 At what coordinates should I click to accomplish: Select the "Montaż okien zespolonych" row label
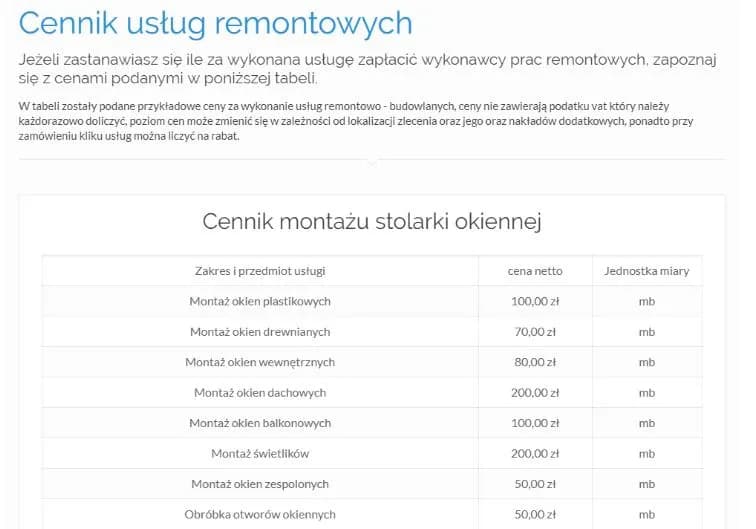pos(260,484)
